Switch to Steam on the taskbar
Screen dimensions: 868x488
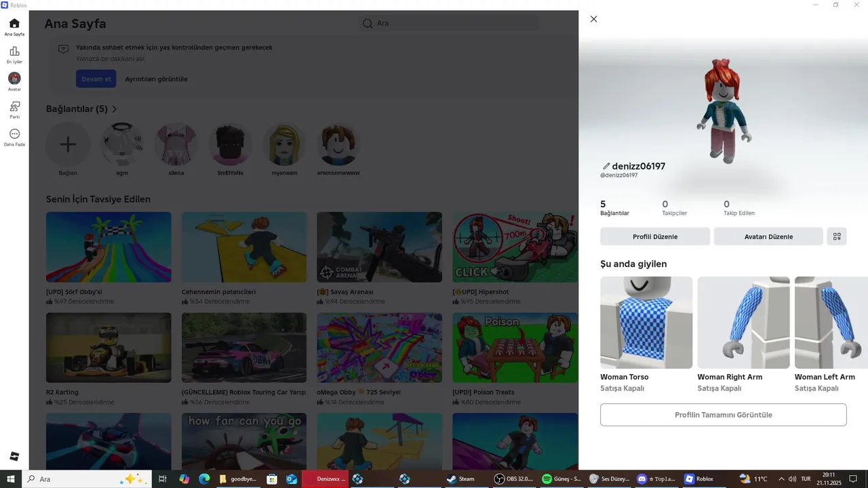461,479
